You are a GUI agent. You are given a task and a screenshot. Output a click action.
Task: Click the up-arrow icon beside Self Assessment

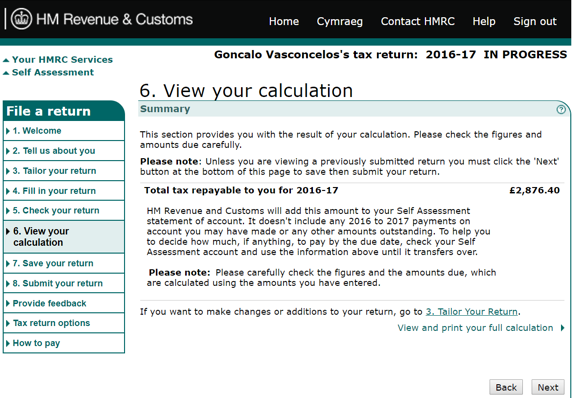coord(6,73)
